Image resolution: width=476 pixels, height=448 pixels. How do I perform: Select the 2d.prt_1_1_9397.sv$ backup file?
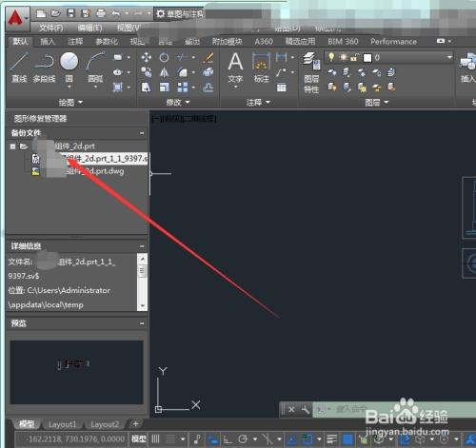(x=89, y=158)
